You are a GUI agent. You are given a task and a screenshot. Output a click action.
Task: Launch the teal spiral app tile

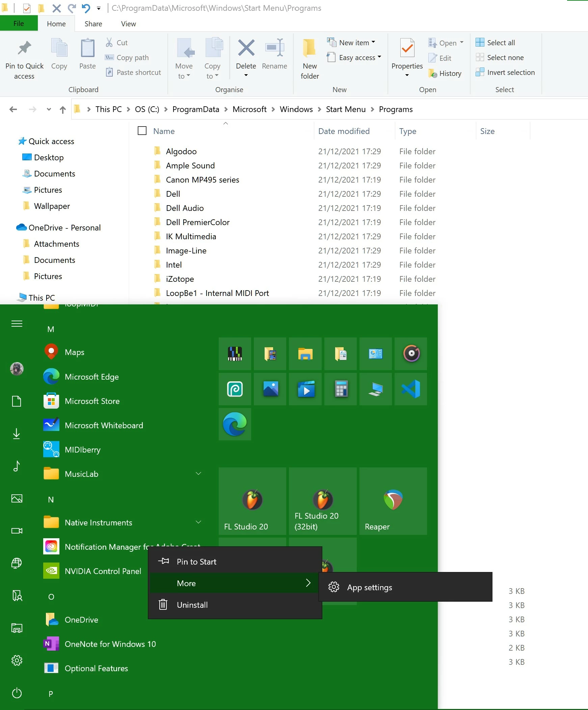tap(235, 389)
